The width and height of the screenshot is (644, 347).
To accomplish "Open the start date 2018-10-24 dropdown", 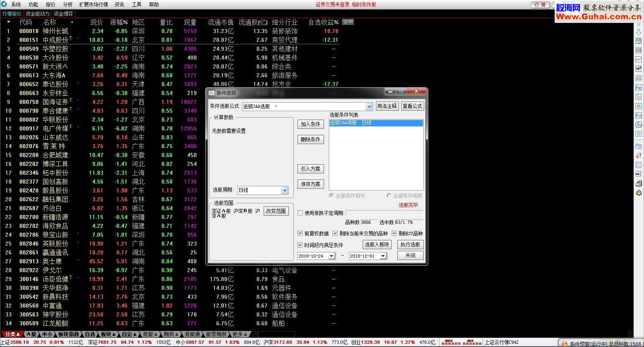I will (332, 256).
